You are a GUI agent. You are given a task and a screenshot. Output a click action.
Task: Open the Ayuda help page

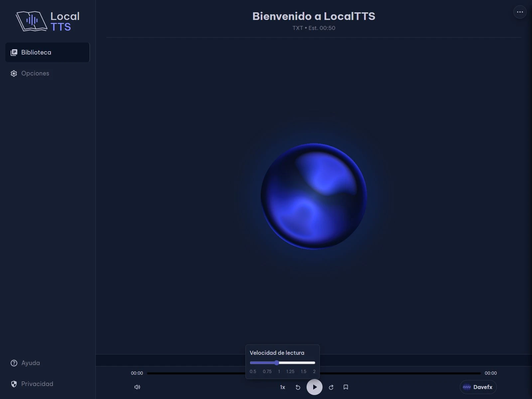[x=48, y=363]
